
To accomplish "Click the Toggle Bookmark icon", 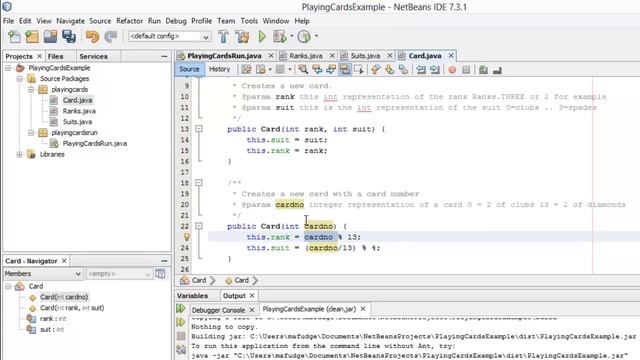I will (x=403, y=69).
